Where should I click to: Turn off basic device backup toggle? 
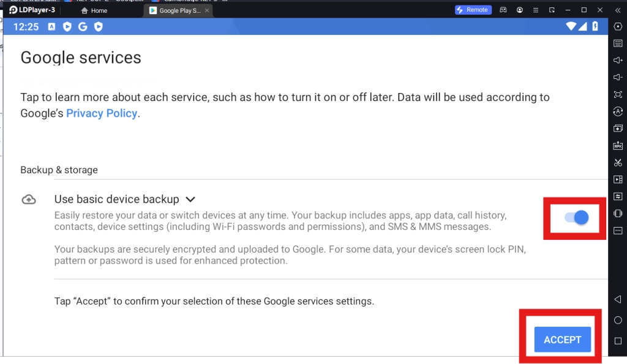[x=577, y=217]
